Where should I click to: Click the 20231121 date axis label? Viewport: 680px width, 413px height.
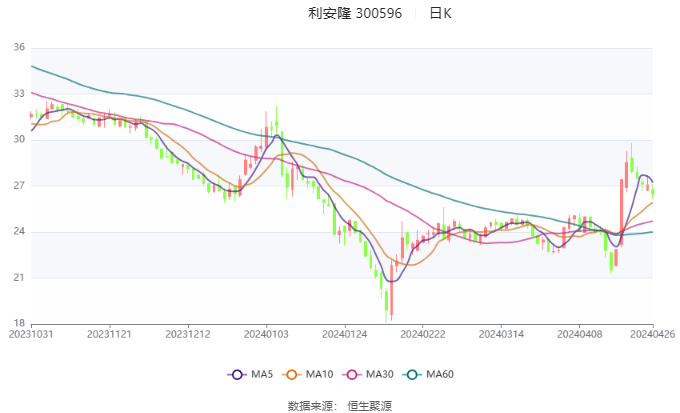(x=109, y=334)
